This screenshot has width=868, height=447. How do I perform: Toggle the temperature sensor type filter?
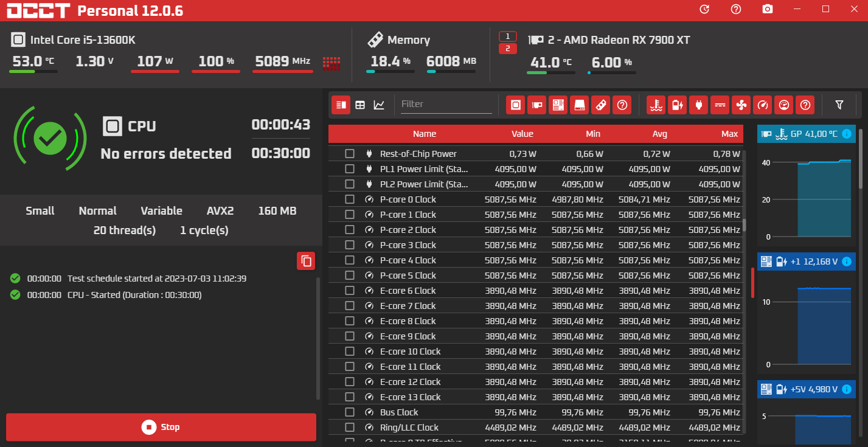click(x=656, y=105)
